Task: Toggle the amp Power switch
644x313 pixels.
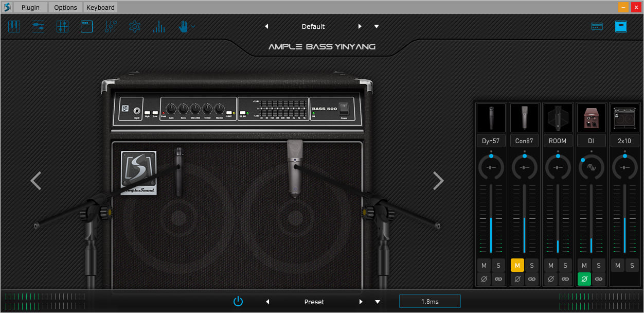Action: pyautogui.click(x=344, y=109)
